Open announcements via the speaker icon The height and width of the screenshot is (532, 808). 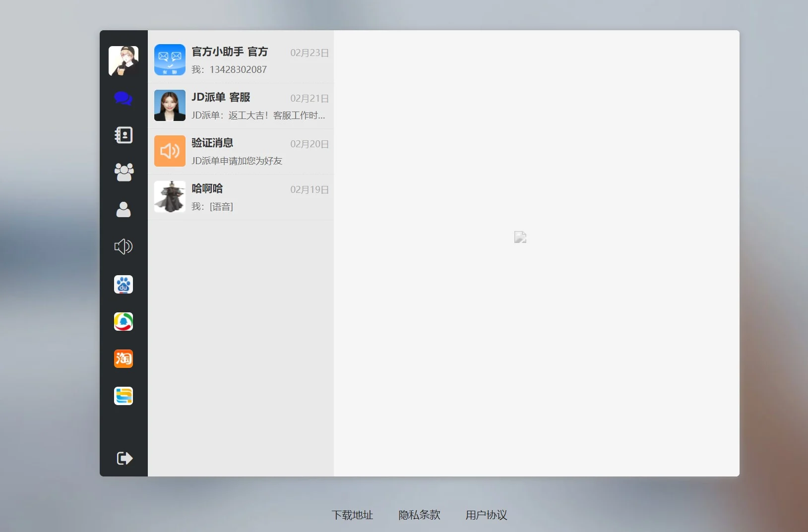click(123, 246)
